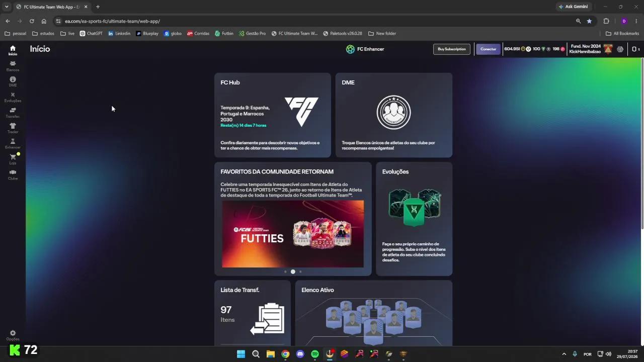Open the Enhancer sidebar icon
Image resolution: width=644 pixels, height=362 pixels.
point(13,144)
